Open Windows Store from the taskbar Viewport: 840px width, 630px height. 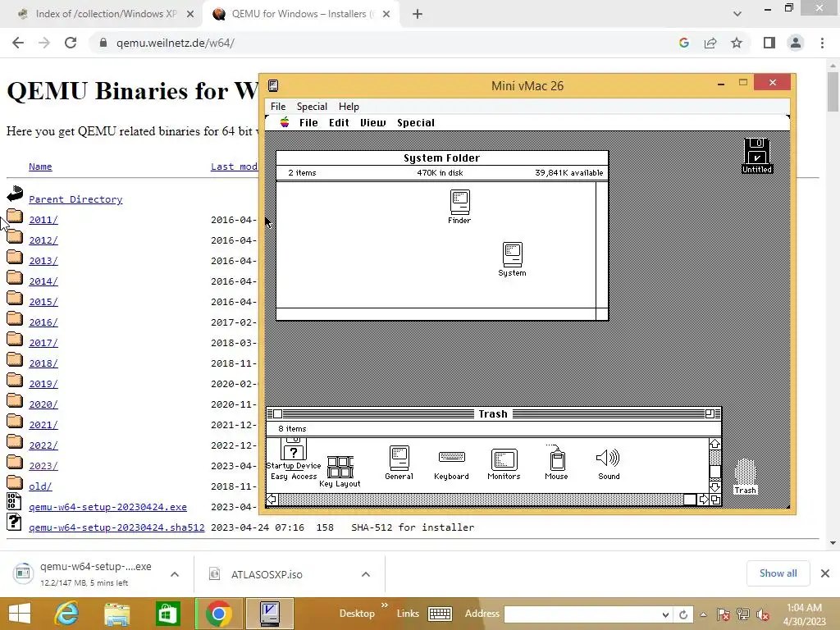tap(167, 614)
